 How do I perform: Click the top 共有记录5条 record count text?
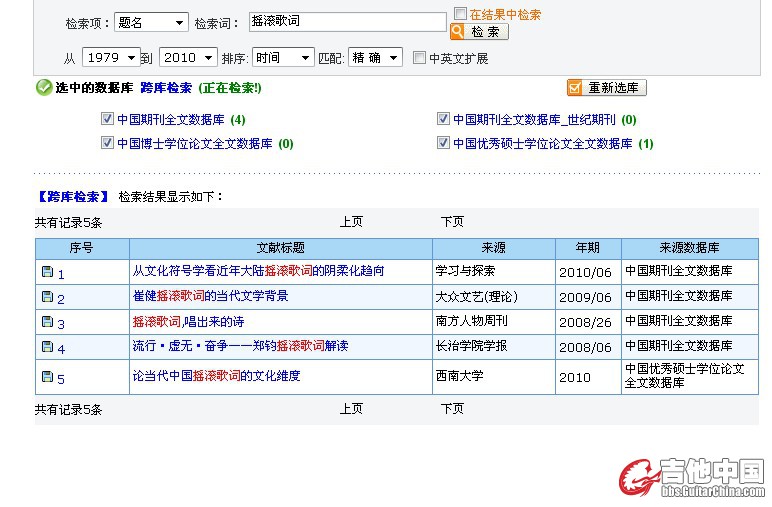pyautogui.click(x=68, y=223)
